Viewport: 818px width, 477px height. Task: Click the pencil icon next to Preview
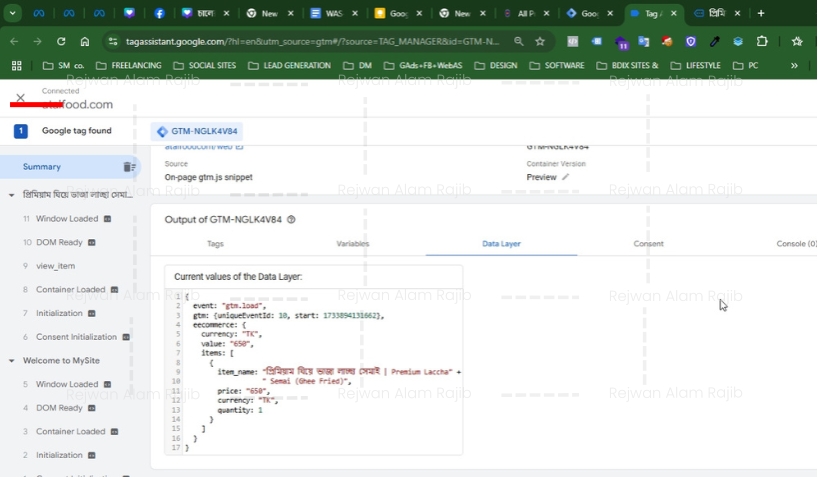(566, 177)
